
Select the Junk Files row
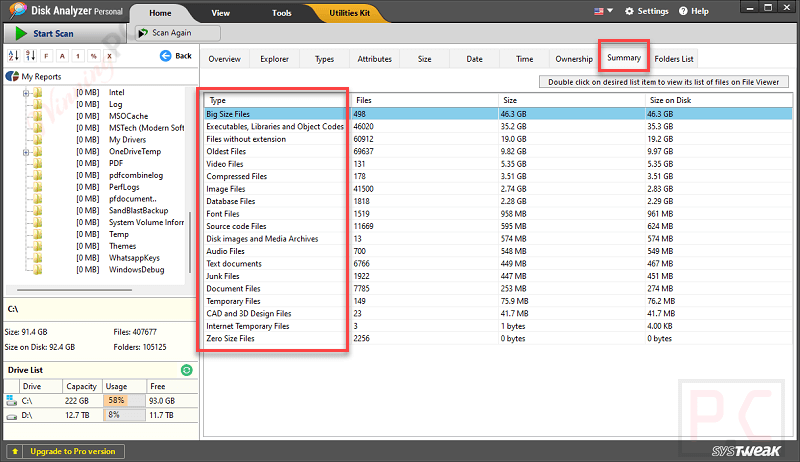[498, 276]
